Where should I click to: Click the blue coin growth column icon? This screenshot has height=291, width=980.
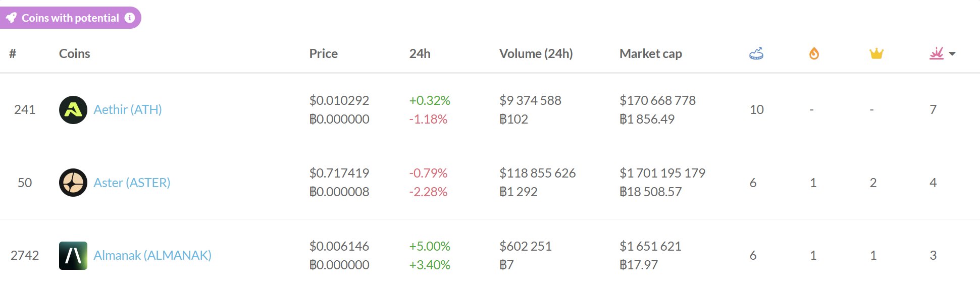(756, 53)
